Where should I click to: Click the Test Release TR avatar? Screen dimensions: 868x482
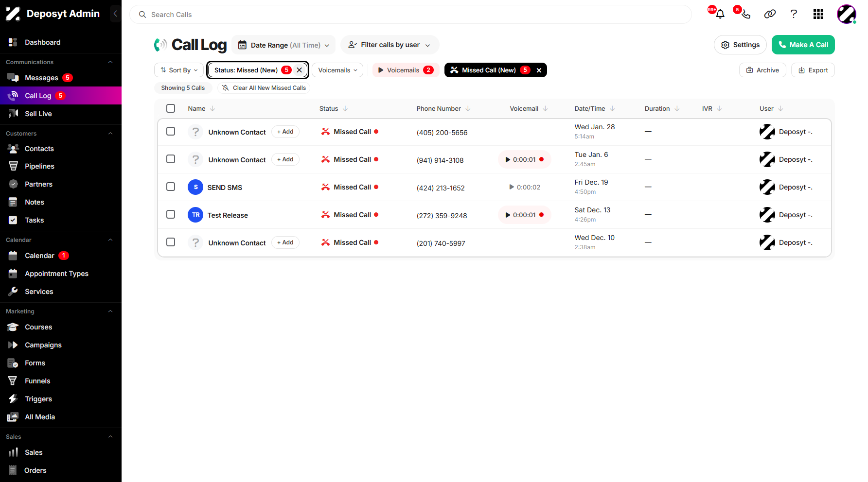[195, 215]
